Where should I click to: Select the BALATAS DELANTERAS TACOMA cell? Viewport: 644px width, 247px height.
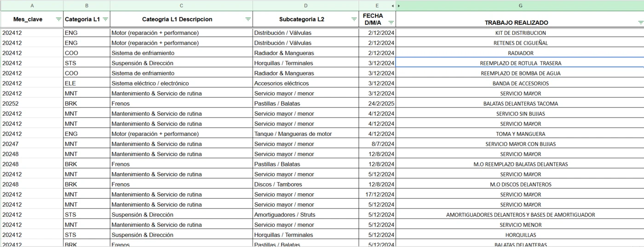coord(520,104)
